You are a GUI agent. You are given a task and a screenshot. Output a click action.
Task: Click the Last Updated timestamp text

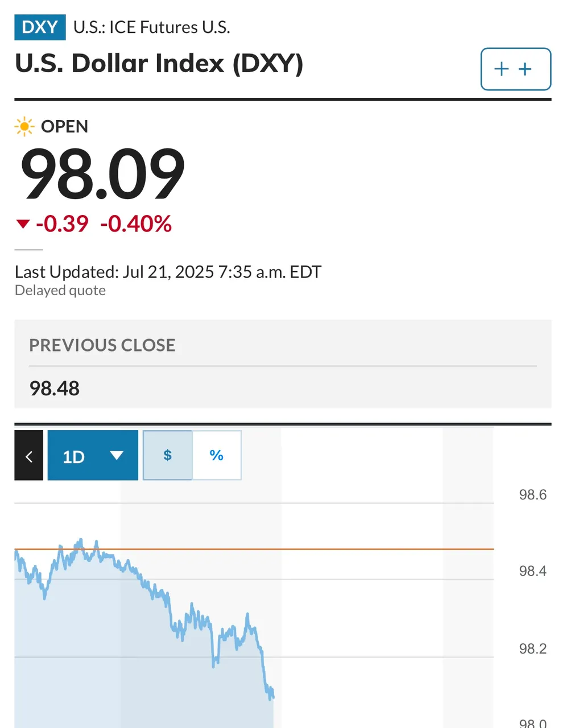[x=168, y=272]
